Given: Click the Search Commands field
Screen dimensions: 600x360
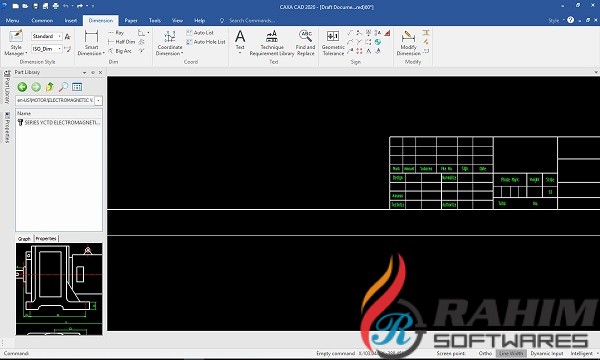Looking at the screenshot, I should coord(252,20).
